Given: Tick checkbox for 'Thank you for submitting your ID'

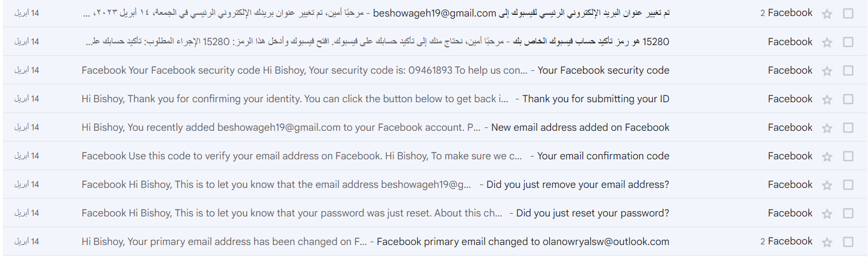Looking at the screenshot, I should (x=848, y=99).
